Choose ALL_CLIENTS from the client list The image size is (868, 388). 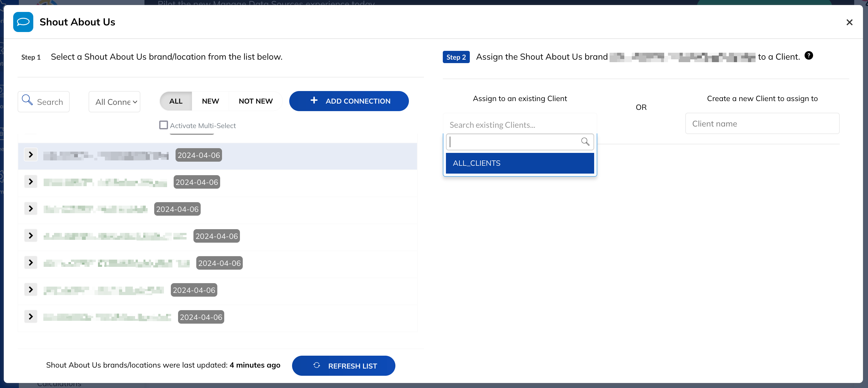pos(520,163)
